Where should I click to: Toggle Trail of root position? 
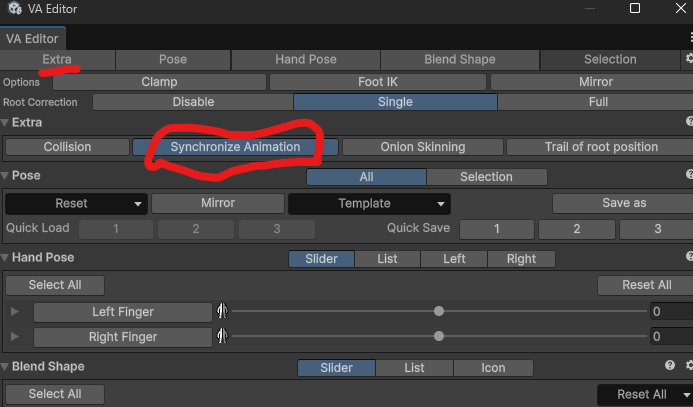pyautogui.click(x=600, y=147)
